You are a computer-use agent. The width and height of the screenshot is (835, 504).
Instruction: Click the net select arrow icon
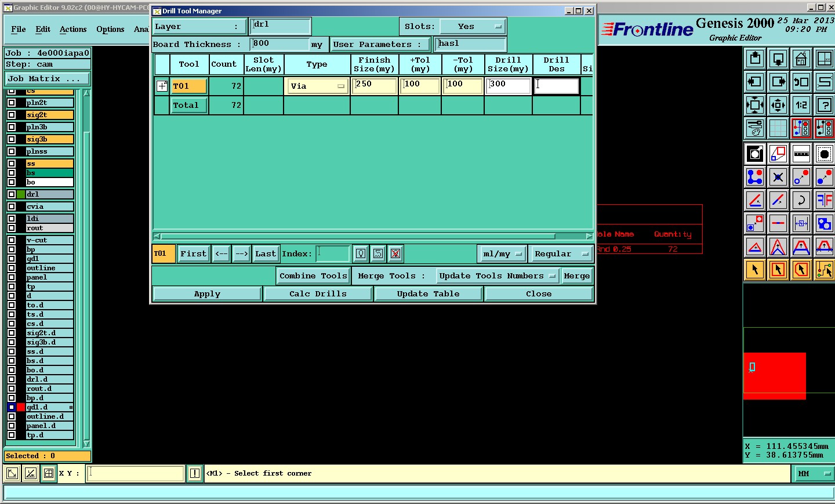pyautogui.click(x=825, y=270)
